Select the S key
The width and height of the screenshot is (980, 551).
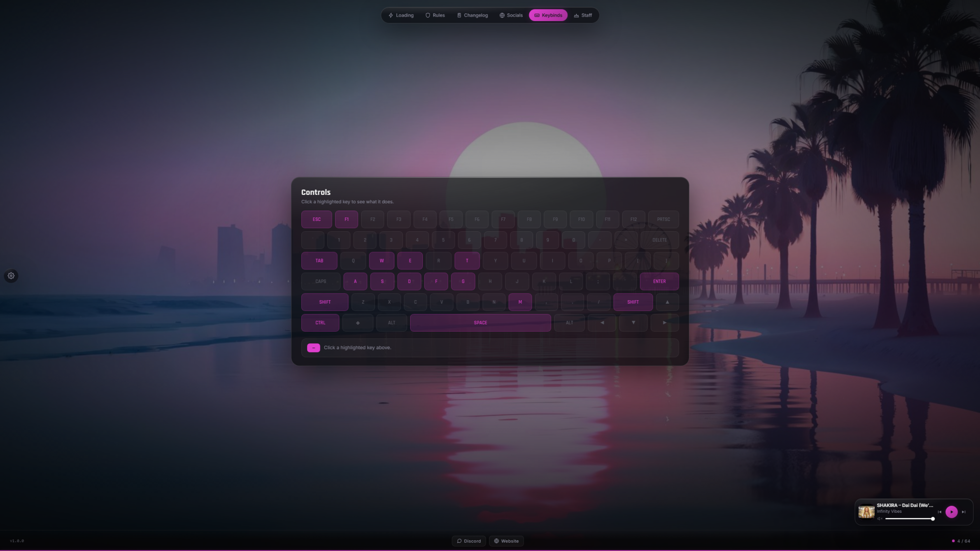pos(382,281)
